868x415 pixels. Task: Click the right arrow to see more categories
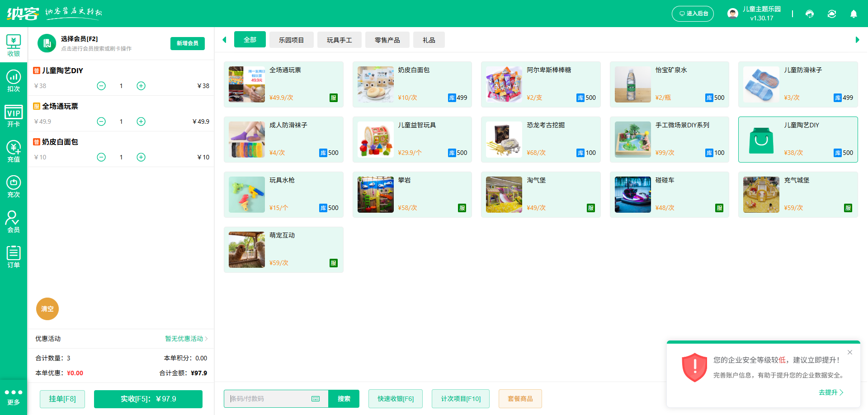(857, 40)
